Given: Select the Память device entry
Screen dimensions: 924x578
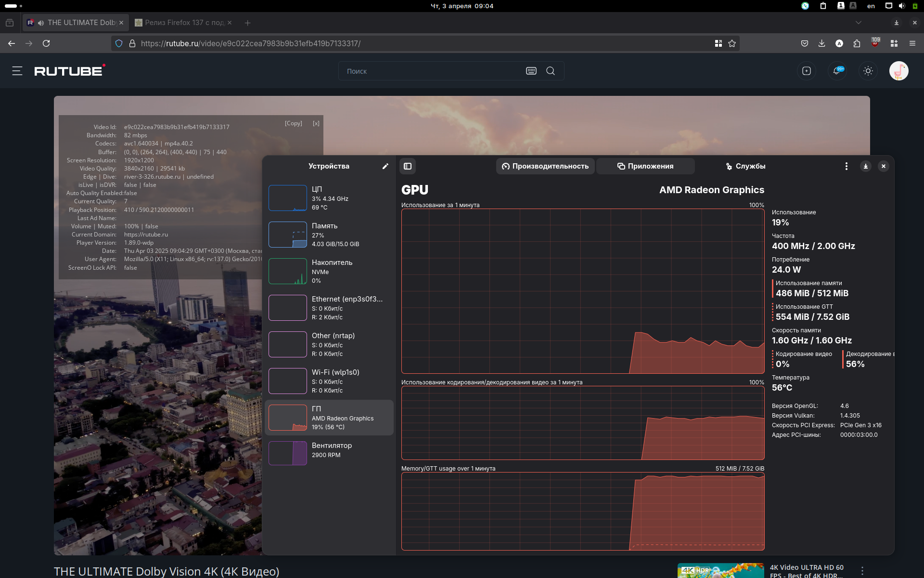Looking at the screenshot, I should pos(329,235).
